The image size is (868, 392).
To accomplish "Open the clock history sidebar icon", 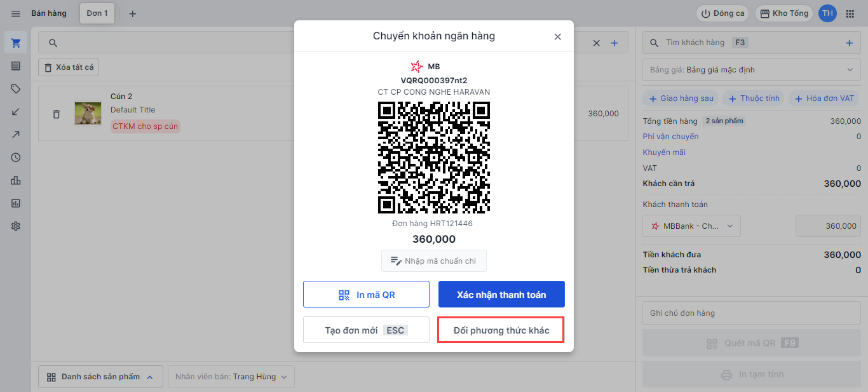I will (16, 158).
